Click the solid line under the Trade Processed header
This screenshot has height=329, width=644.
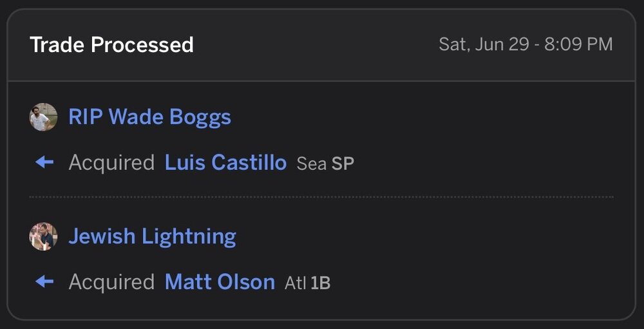322,81
